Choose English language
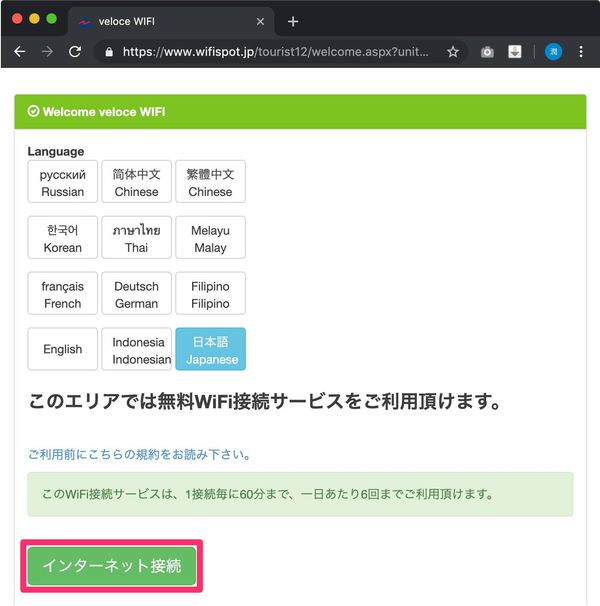Screen dimensions: 600x606 pos(63,349)
